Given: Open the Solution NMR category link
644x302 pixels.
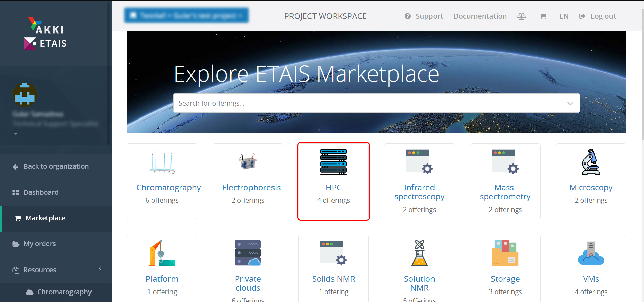Looking at the screenshot, I should pyautogui.click(x=420, y=283).
